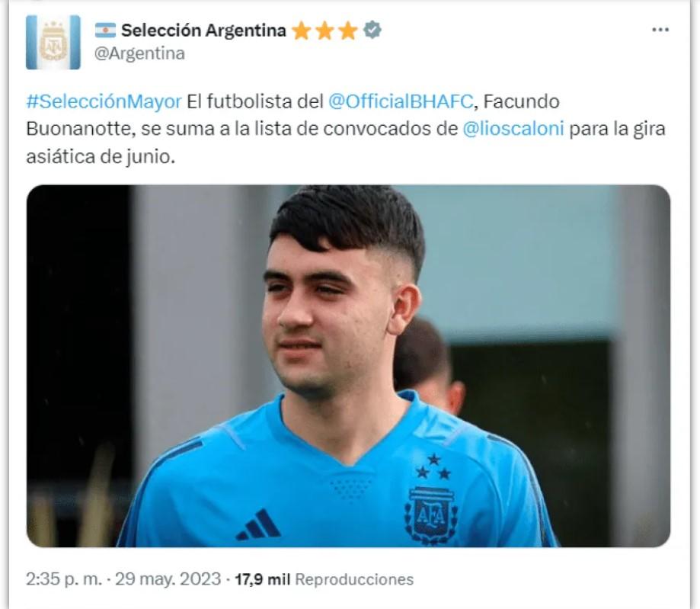Click the first gold star icon
700x609 pixels.
(302, 30)
